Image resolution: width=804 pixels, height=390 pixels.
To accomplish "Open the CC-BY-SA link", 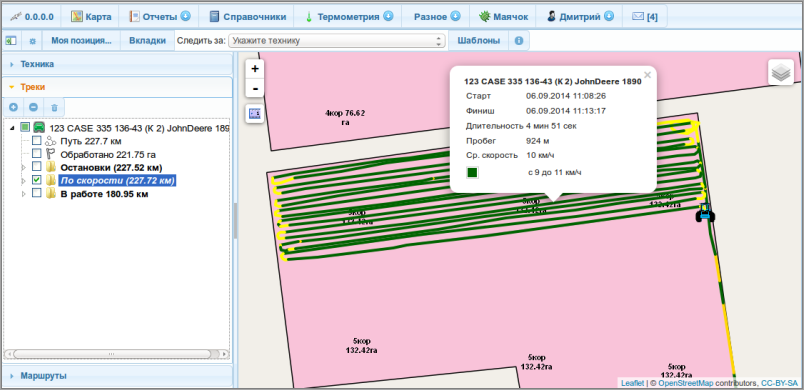I will pyautogui.click(x=779, y=383).
